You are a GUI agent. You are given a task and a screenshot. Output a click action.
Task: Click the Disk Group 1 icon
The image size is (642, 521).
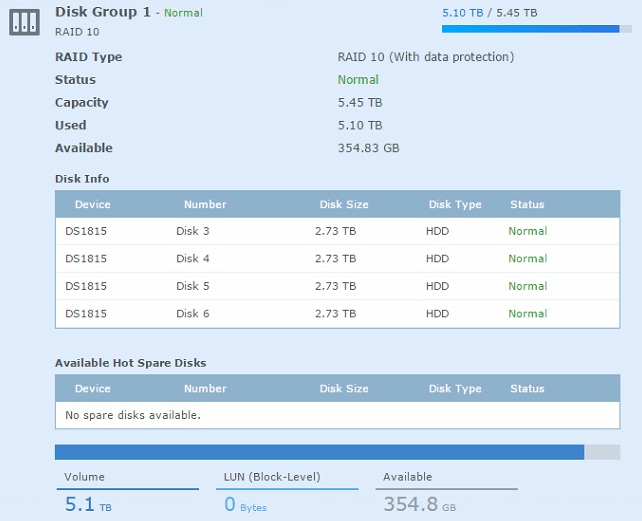coord(25,22)
